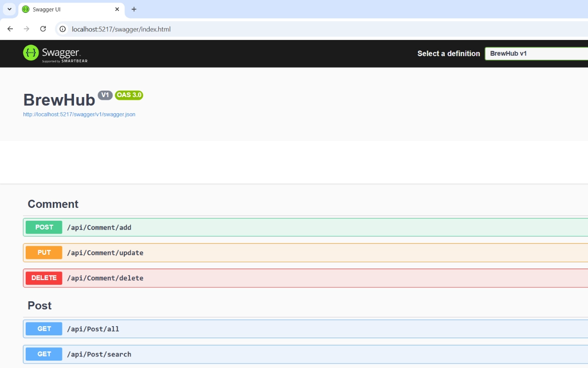Image resolution: width=588 pixels, height=368 pixels.
Task: Collapse the Comment section
Action: tap(53, 204)
